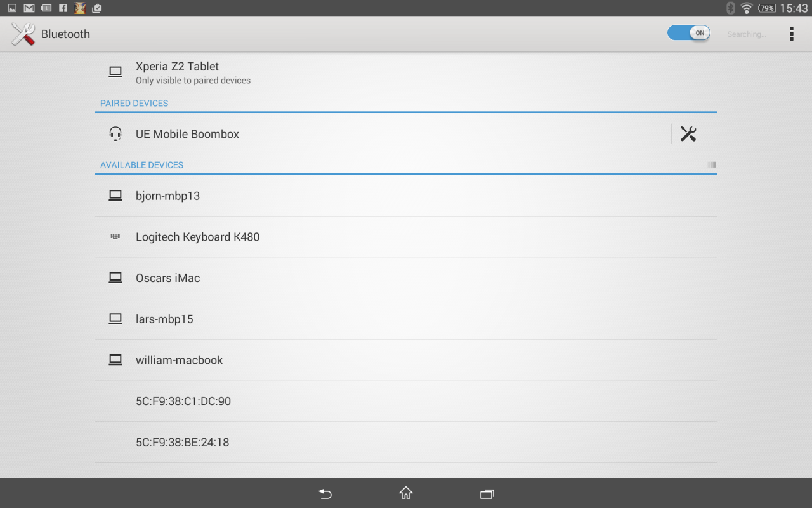Image resolution: width=812 pixels, height=508 pixels.
Task: Toggle the Bluetooth ON switch off
Action: (x=688, y=33)
